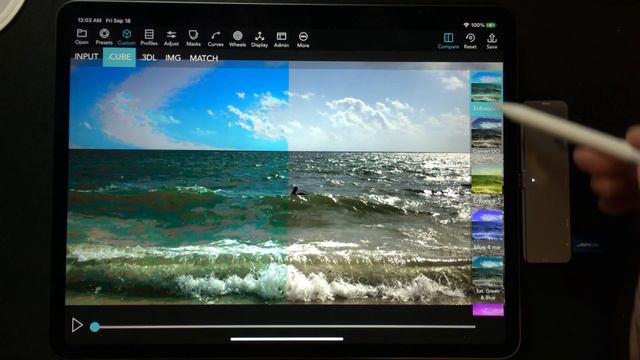Select the Custom cube icon
640x360 pixels.
tap(127, 37)
